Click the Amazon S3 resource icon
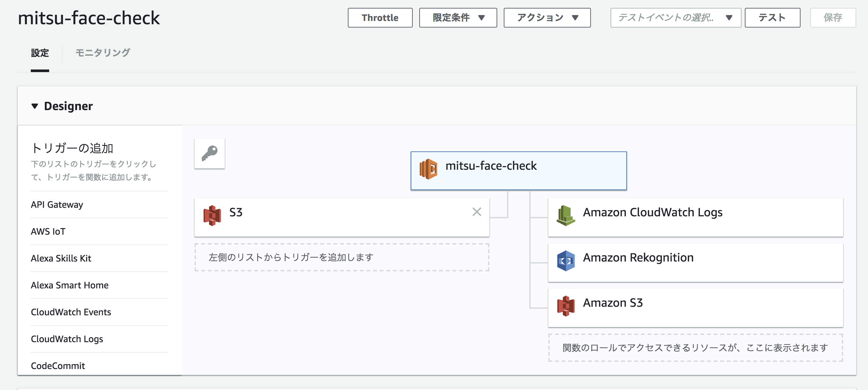The image size is (868, 390). [565, 306]
